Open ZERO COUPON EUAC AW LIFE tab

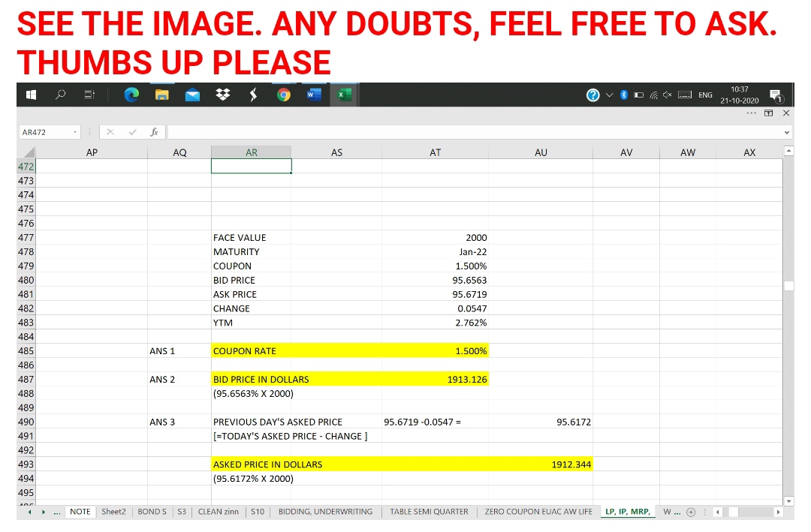click(x=538, y=512)
